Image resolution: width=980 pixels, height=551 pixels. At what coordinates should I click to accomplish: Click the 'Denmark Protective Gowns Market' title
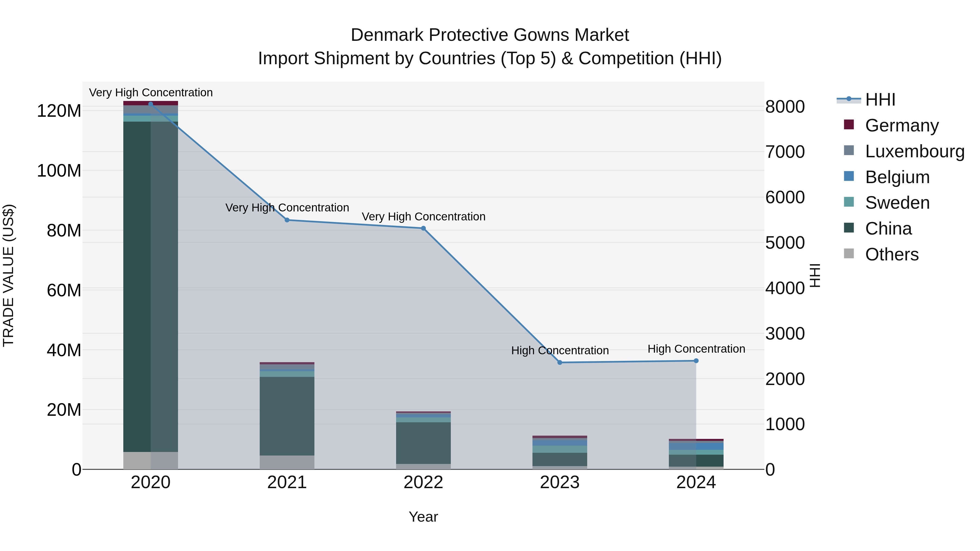tap(490, 35)
